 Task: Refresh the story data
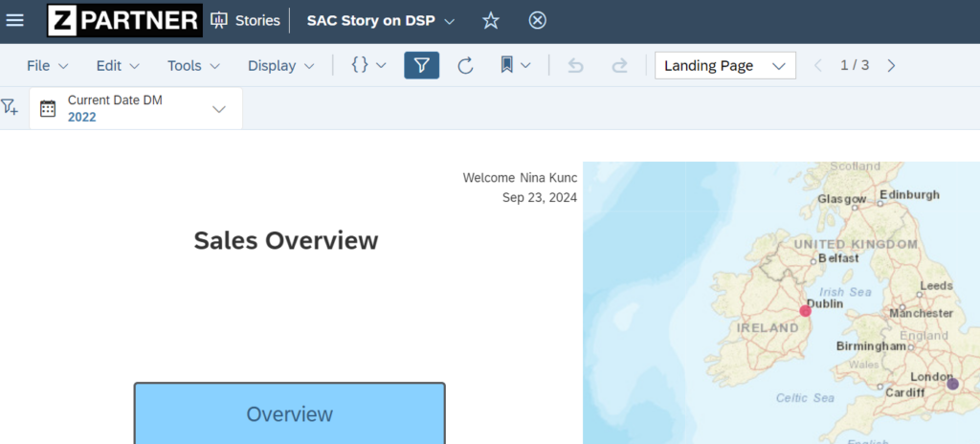click(x=465, y=65)
